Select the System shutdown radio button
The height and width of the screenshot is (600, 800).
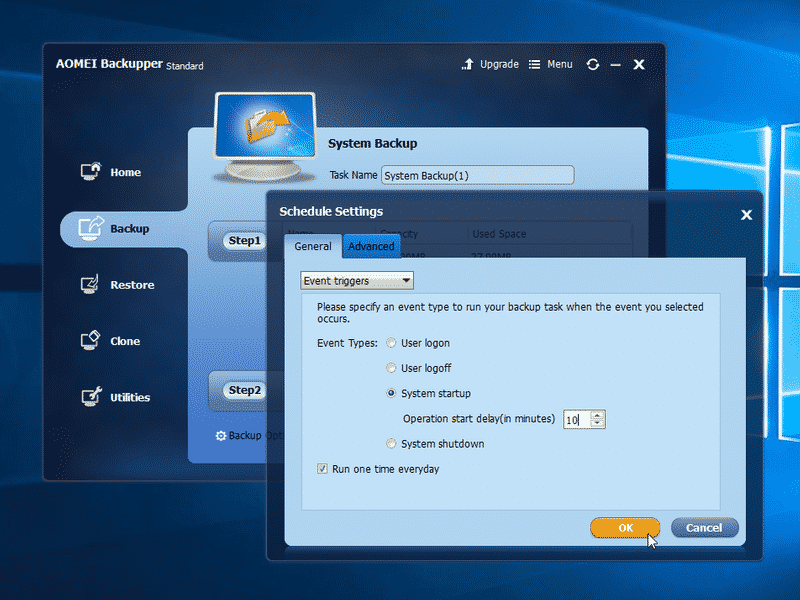coord(391,443)
